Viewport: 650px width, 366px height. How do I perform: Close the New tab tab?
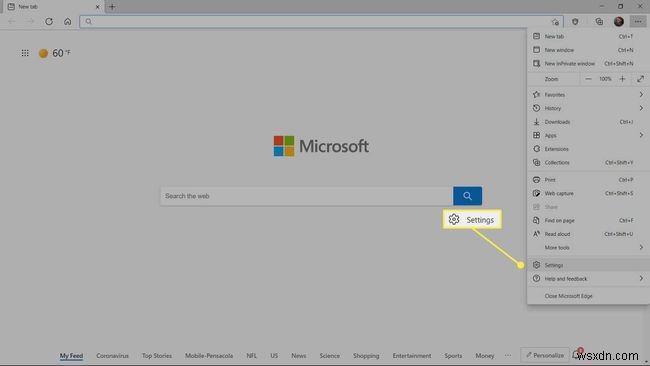pos(98,7)
